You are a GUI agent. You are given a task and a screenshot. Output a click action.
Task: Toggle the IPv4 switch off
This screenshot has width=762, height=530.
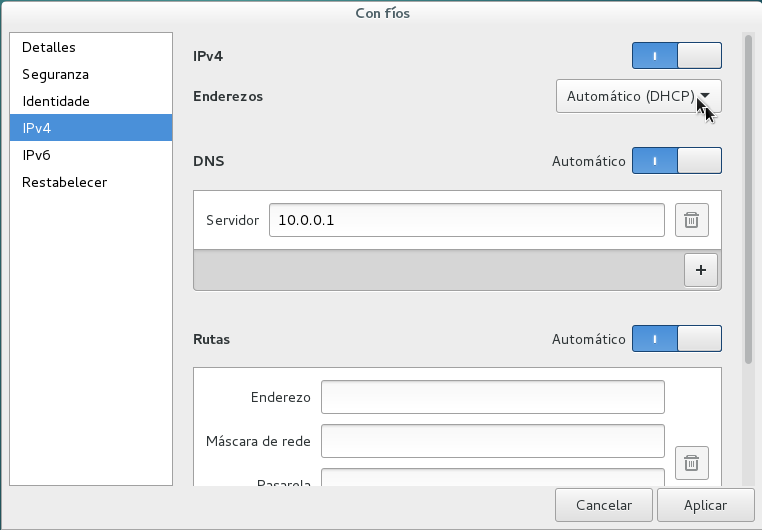click(x=676, y=55)
